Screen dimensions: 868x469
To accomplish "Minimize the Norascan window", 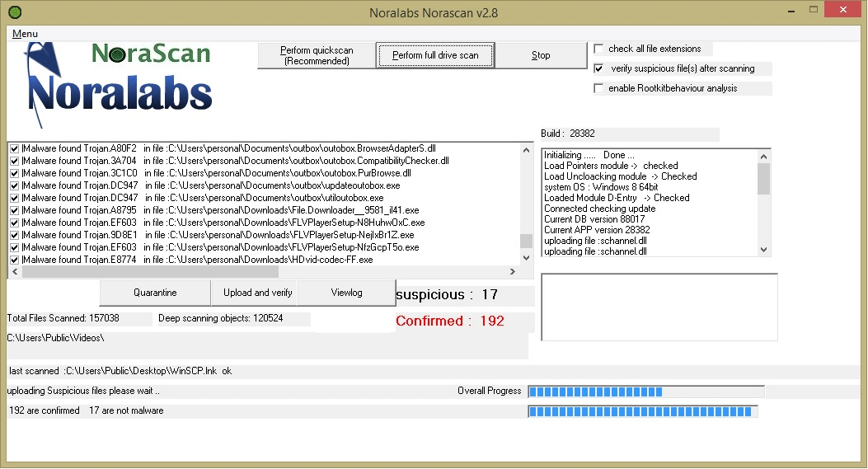I will [x=791, y=10].
